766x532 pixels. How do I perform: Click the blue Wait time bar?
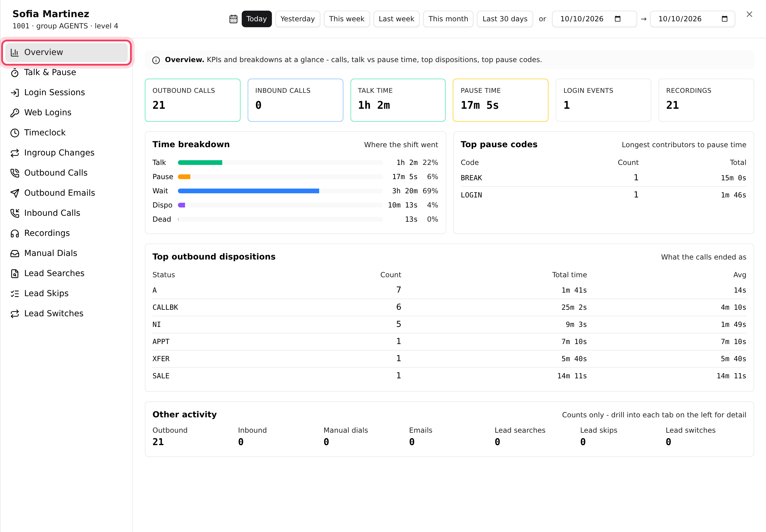pyautogui.click(x=248, y=191)
